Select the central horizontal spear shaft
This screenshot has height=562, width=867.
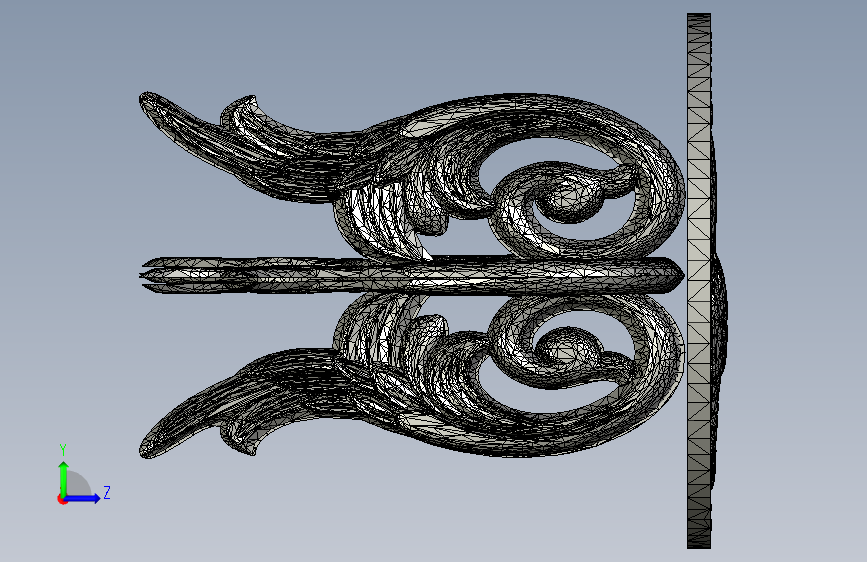point(412,275)
